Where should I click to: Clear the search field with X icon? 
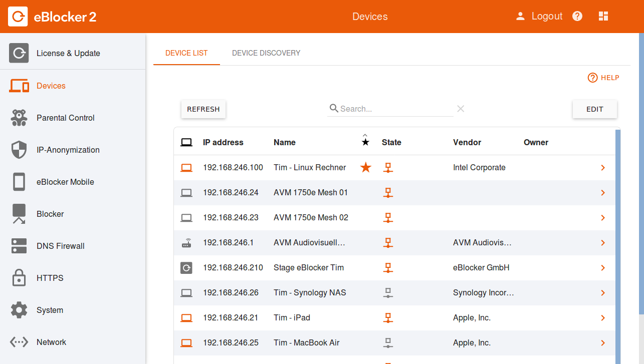click(x=461, y=109)
